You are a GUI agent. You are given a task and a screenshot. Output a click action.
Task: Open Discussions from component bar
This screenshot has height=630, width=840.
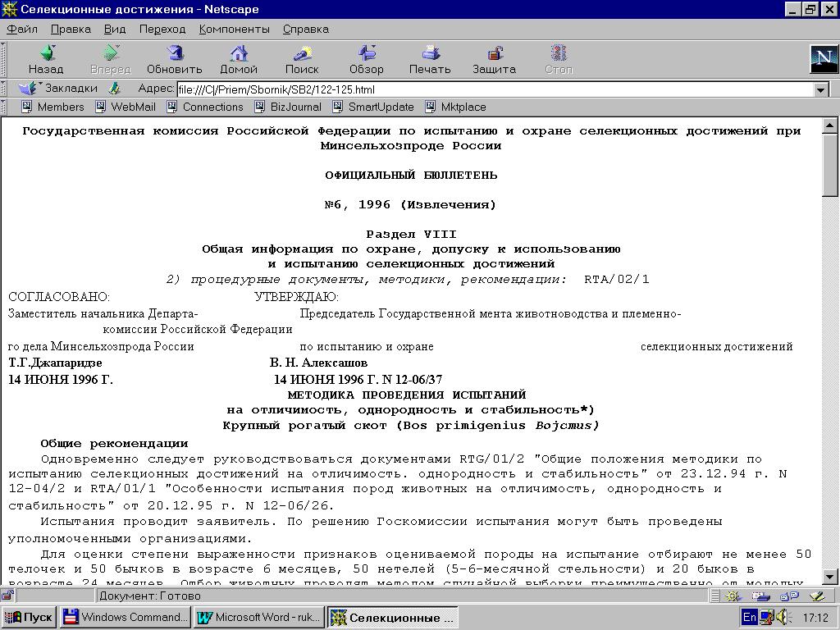tap(789, 596)
